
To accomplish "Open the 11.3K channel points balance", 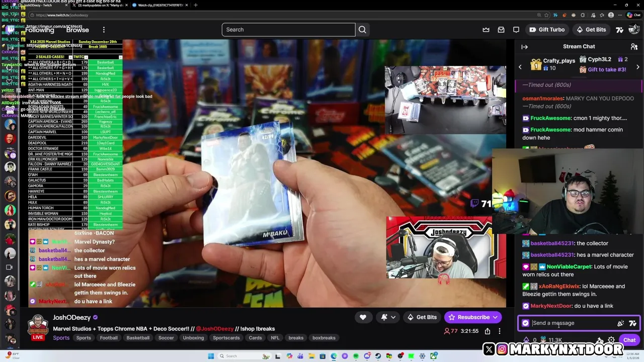I will 551,340.
